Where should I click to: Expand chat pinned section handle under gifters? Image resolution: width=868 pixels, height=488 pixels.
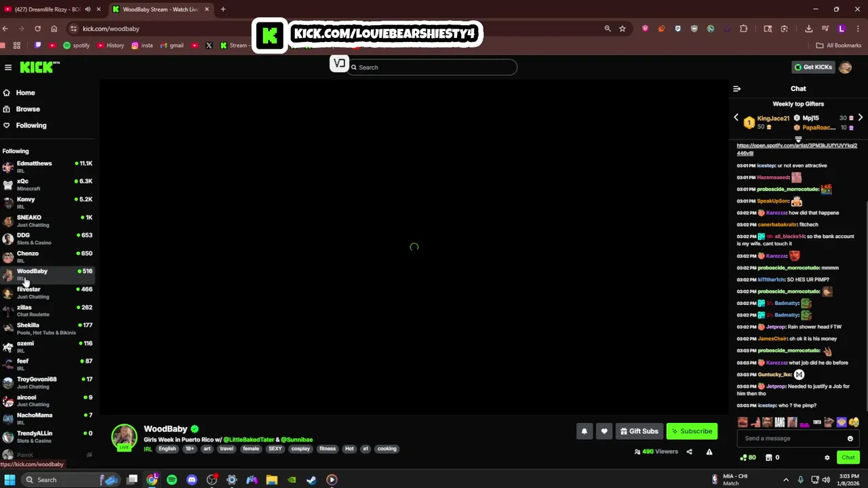click(x=798, y=138)
